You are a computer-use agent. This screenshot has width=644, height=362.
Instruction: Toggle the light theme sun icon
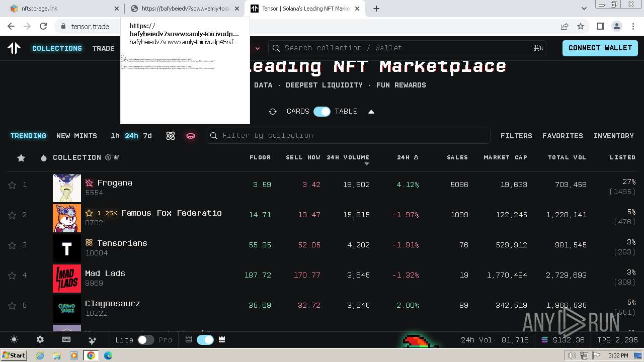tap(14, 340)
